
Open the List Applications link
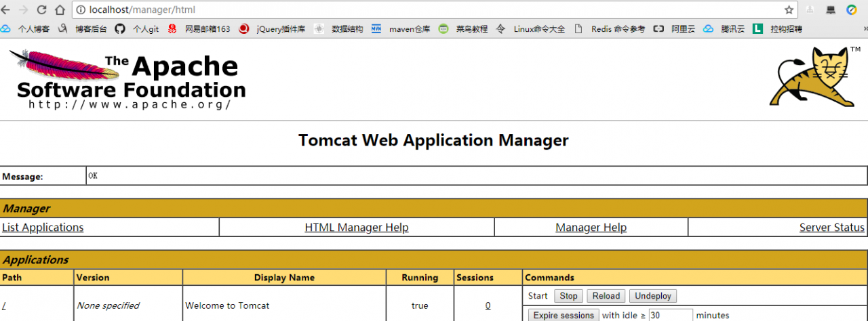click(43, 228)
